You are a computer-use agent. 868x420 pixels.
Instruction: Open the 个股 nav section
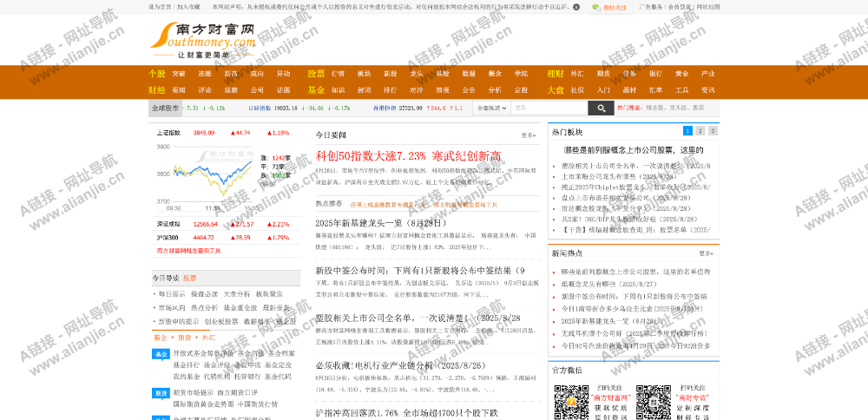coord(156,74)
